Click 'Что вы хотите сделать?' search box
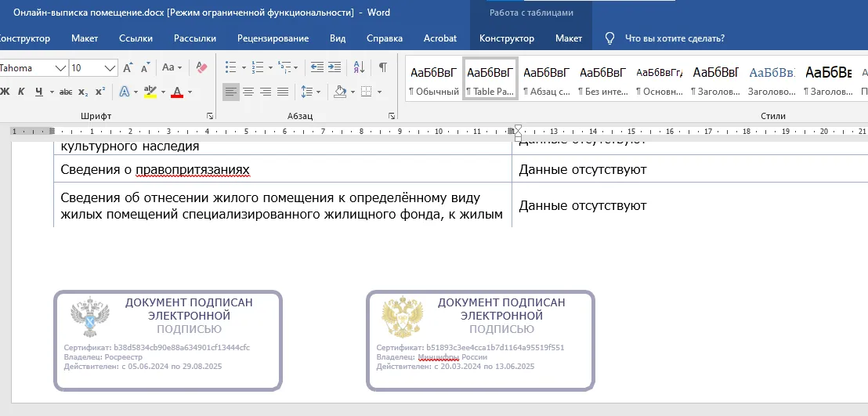 click(674, 38)
